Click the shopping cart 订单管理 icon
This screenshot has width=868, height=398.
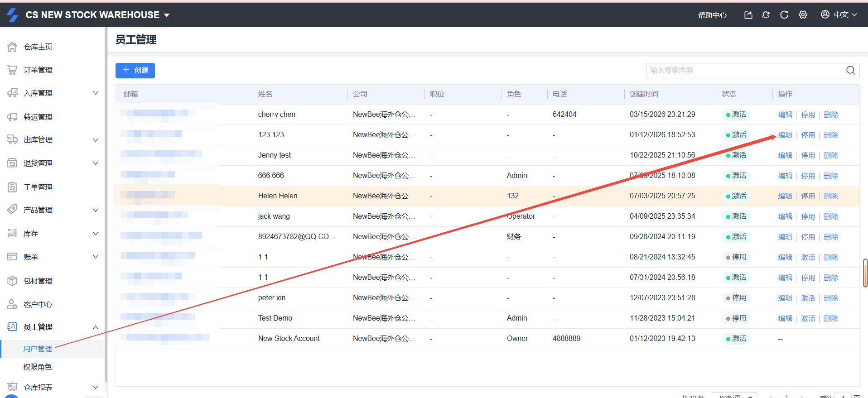tap(12, 70)
